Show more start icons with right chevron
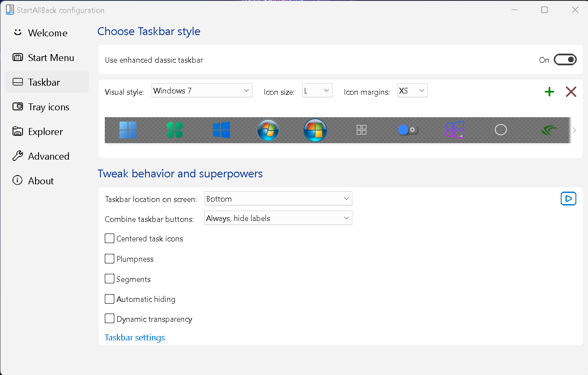 pyautogui.click(x=574, y=130)
